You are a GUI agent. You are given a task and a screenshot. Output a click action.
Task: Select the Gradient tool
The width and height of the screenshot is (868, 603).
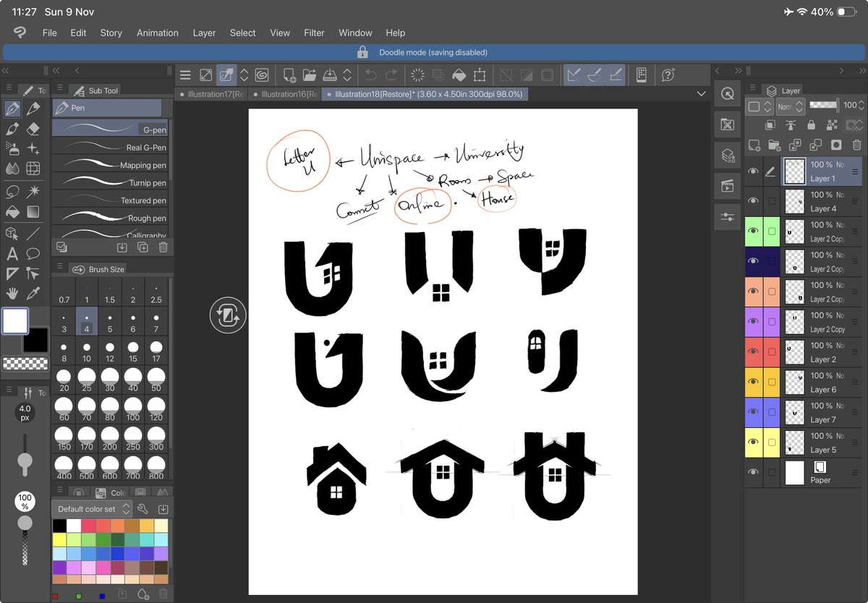click(33, 212)
